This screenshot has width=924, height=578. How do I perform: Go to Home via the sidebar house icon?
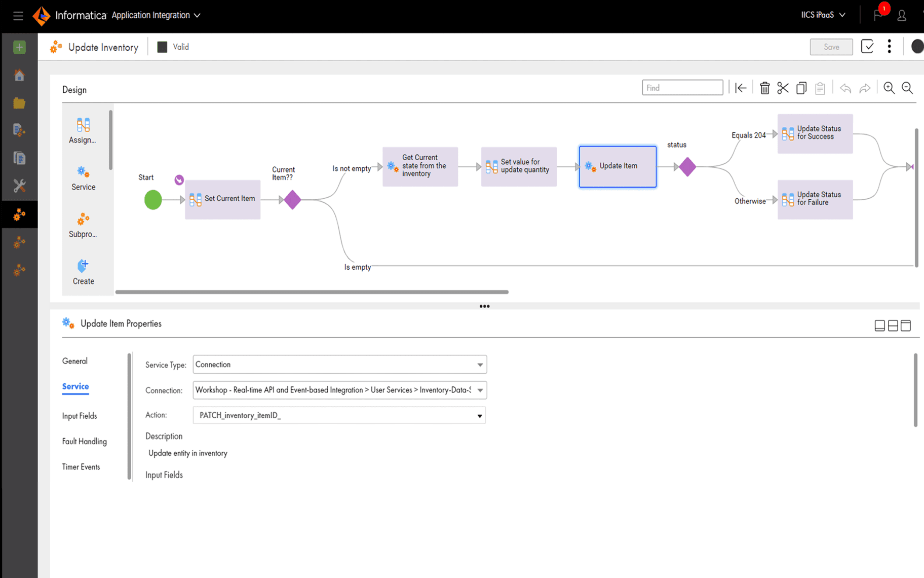click(x=19, y=75)
